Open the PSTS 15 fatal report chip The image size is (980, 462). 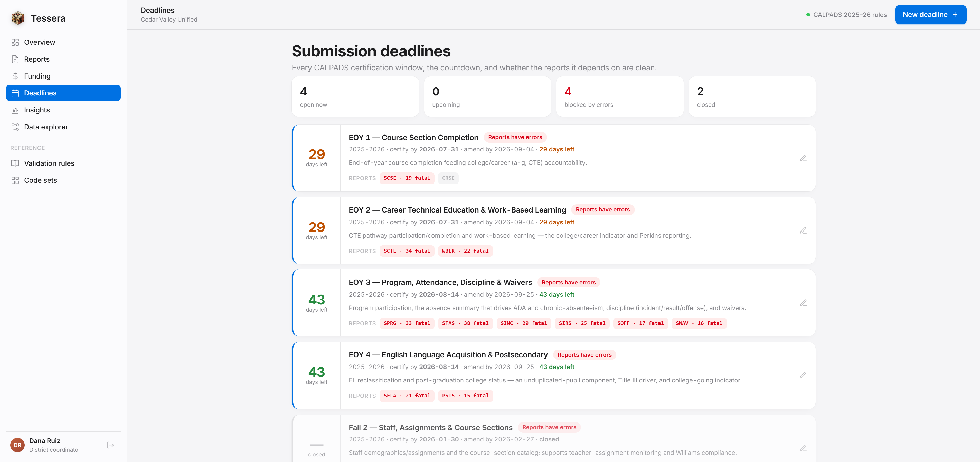pyautogui.click(x=465, y=396)
